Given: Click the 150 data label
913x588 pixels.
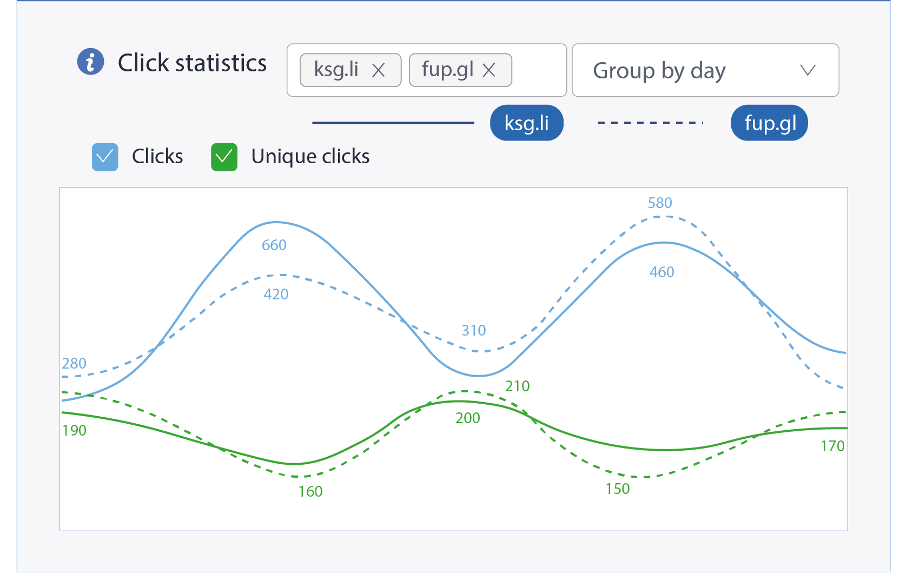Looking at the screenshot, I should click(618, 489).
